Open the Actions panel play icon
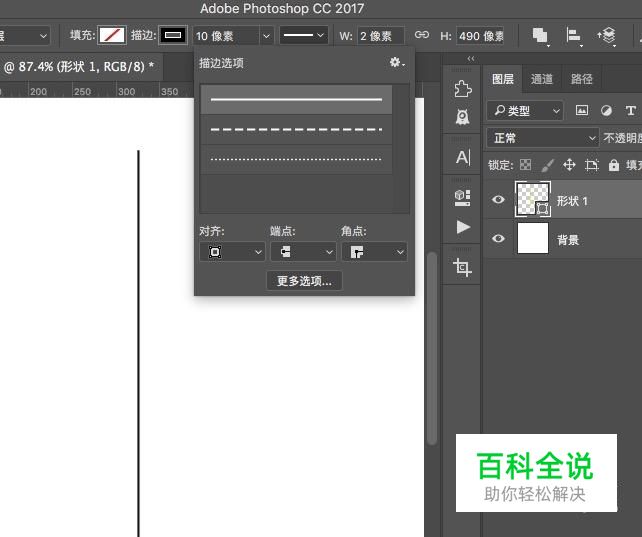 (463, 227)
